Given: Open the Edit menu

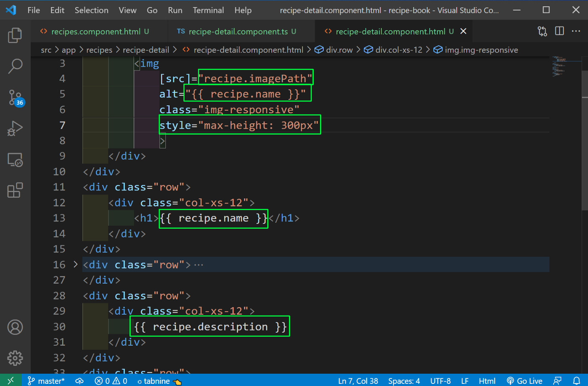Looking at the screenshot, I should click(57, 10).
